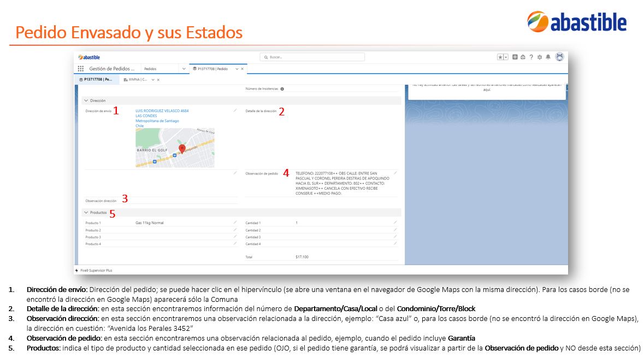644x362 pixels.
Task: Edit Cantidad 2 with its pencil icon
Action: pos(395,230)
